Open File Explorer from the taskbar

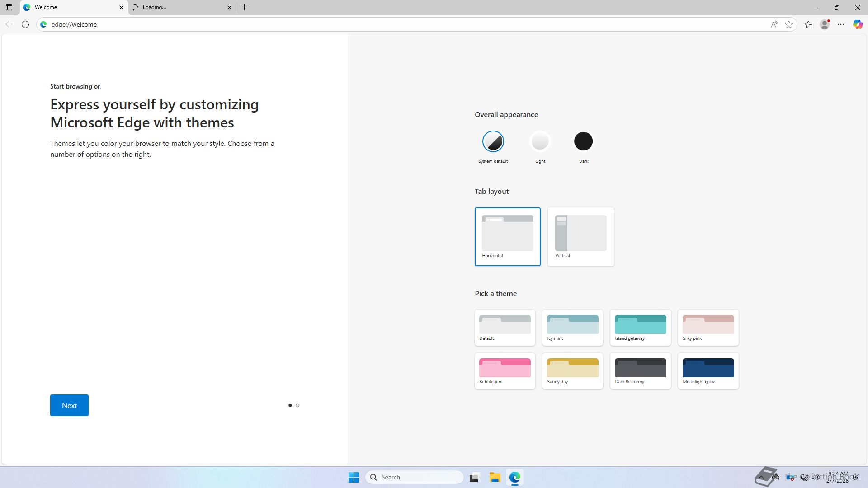(495, 477)
